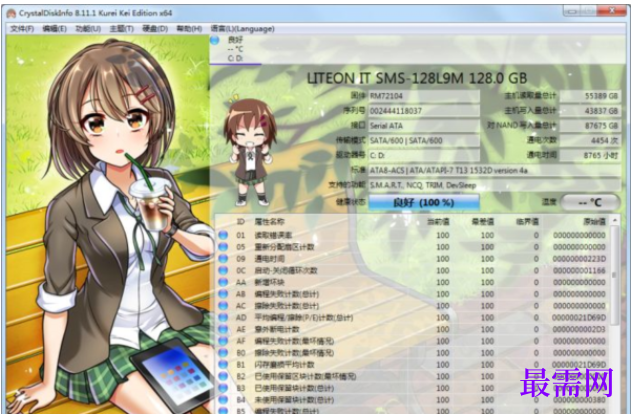This screenshot has height=414, width=632.
Task: Click the firmware field showing RM72104
Action: 424,96
